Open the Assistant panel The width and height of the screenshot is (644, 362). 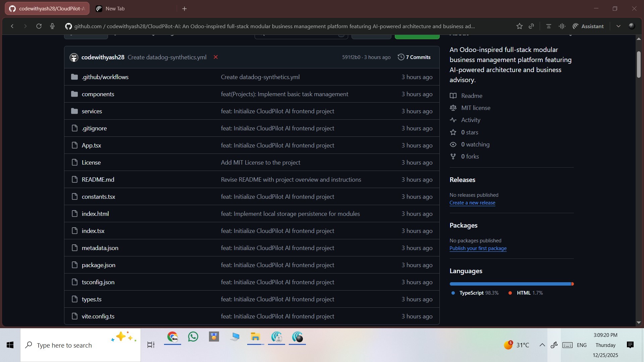point(588,26)
